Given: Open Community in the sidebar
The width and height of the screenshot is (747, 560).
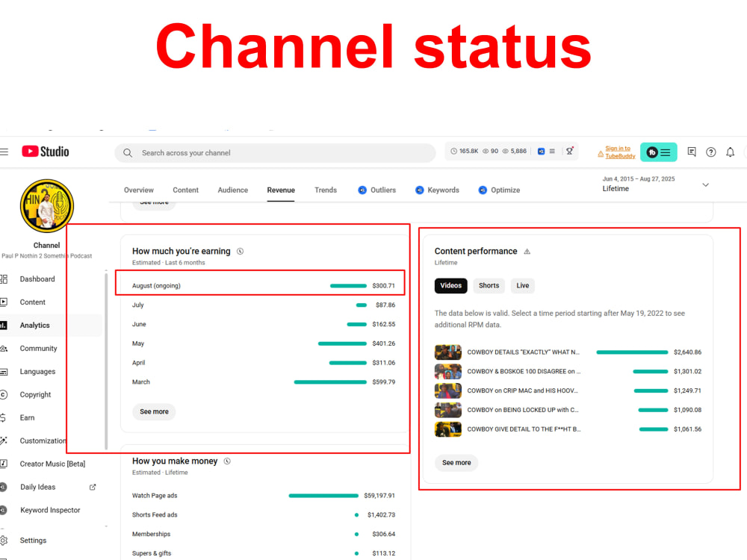Looking at the screenshot, I should coord(38,349).
